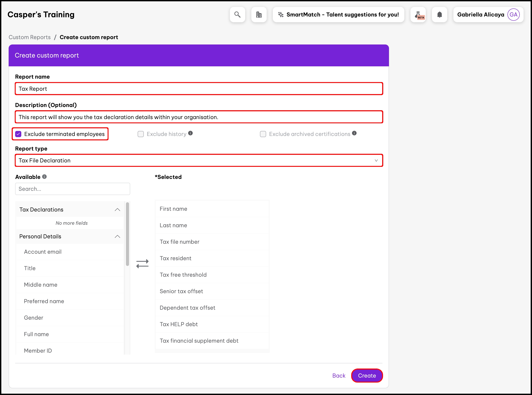Click the Available fields scrollbar
The height and width of the screenshot is (395, 532).
coord(127,234)
